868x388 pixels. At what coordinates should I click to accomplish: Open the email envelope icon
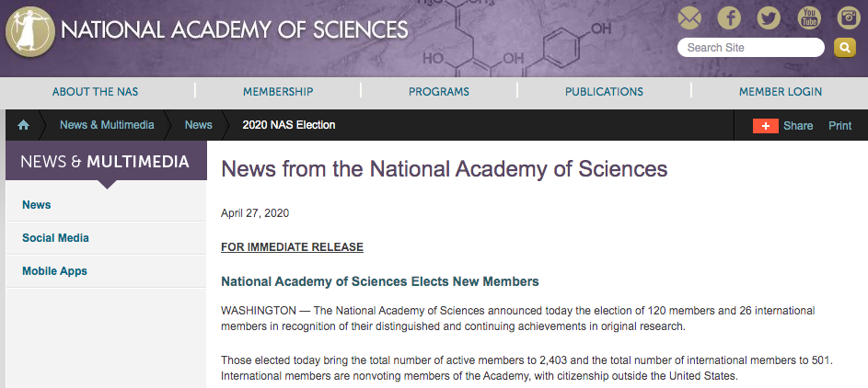[x=689, y=17]
